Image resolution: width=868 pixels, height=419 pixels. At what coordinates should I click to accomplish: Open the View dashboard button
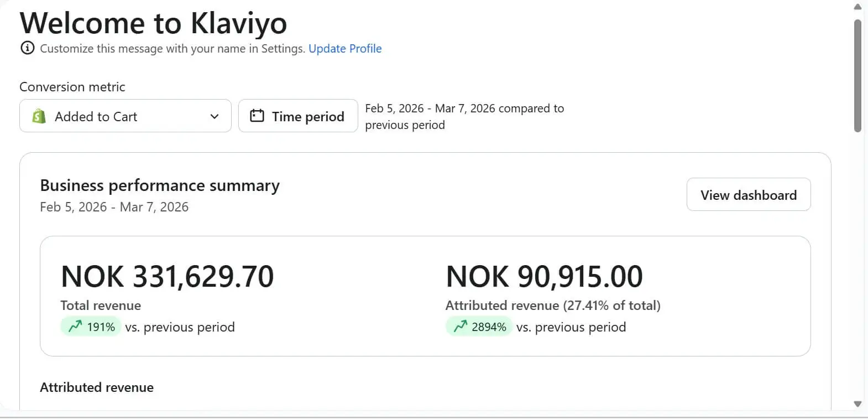(x=749, y=194)
